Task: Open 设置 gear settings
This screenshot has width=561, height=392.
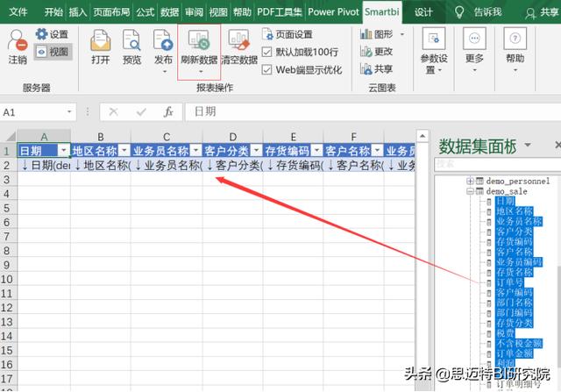Action: [53, 34]
